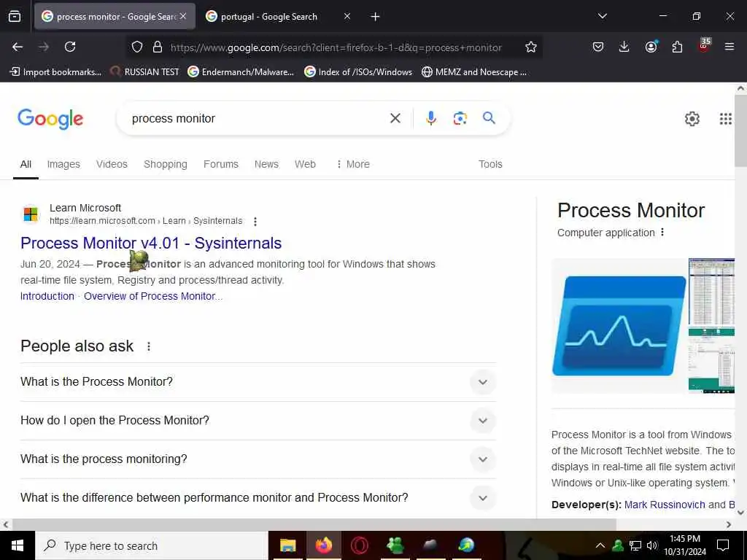This screenshot has height=560, width=747.
Task: Click the site padlock icon in the address bar
Action: tap(158, 47)
